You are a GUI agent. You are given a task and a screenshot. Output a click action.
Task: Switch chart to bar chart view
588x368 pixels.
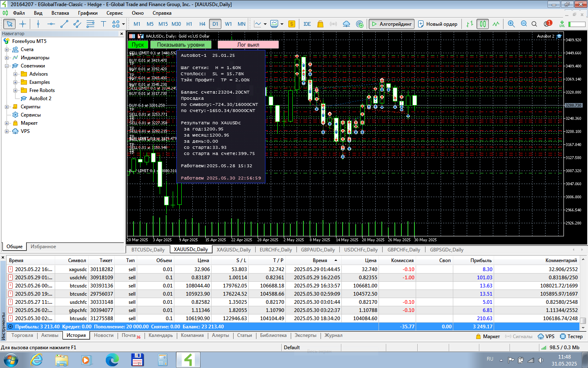pos(470,24)
